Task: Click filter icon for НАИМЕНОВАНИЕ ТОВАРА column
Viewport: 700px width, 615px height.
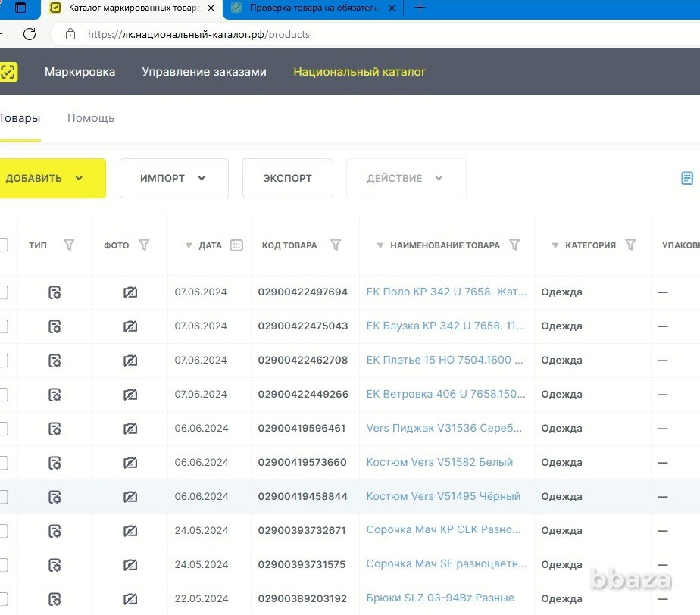Action: click(x=514, y=245)
